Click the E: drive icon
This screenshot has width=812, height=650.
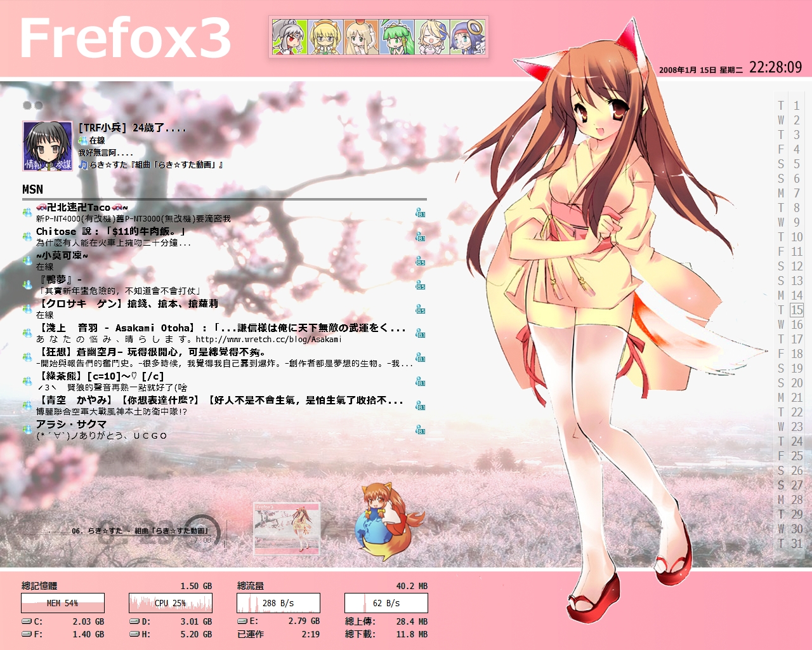point(242,621)
